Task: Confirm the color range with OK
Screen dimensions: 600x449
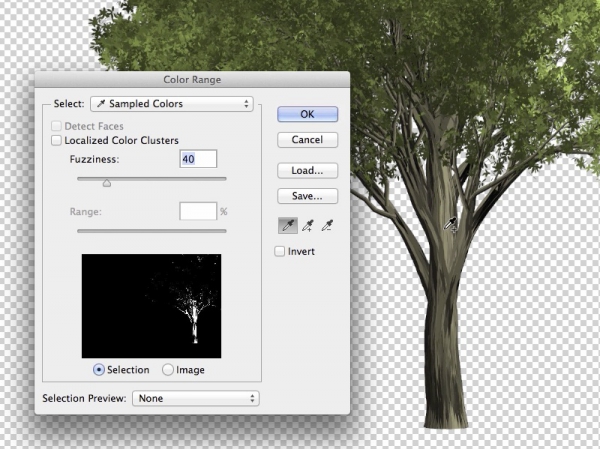Action: click(307, 114)
